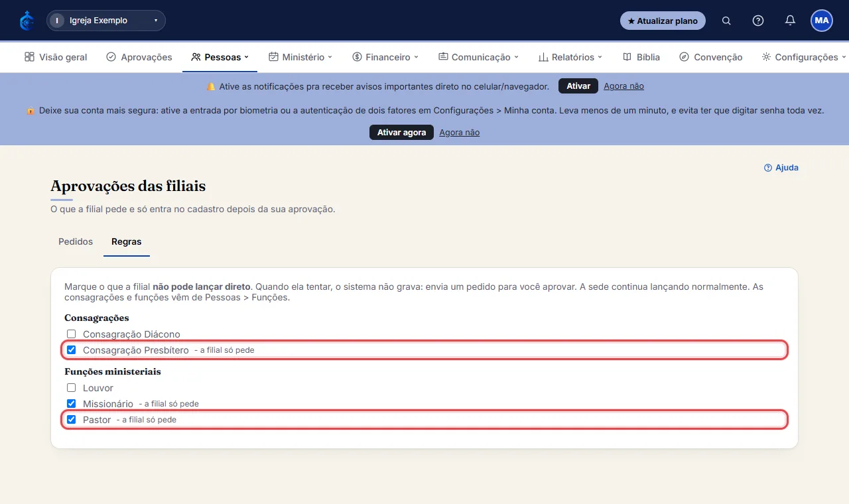This screenshot has height=504, width=849.
Task: Click the help question mark icon
Action: pyautogui.click(x=758, y=21)
